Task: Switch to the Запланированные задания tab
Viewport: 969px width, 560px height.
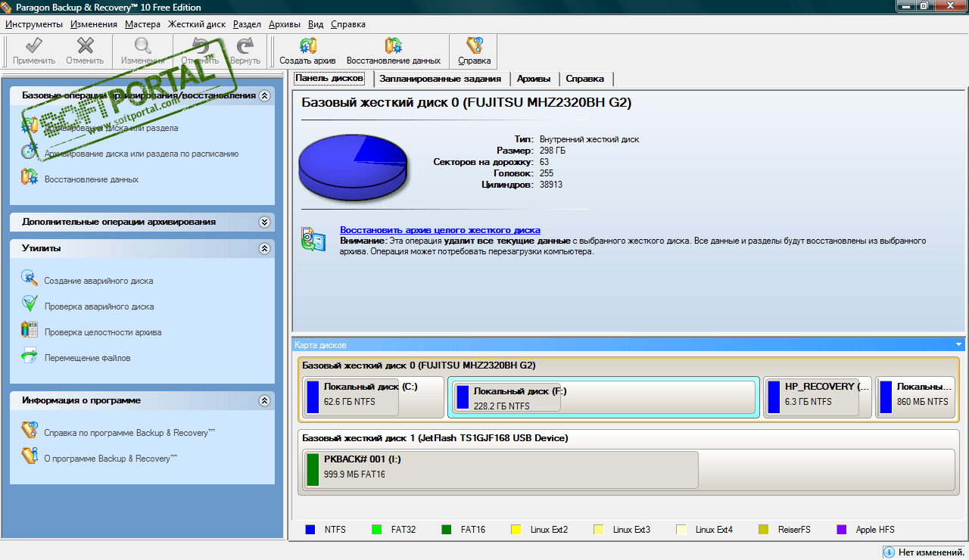Action: (440, 79)
